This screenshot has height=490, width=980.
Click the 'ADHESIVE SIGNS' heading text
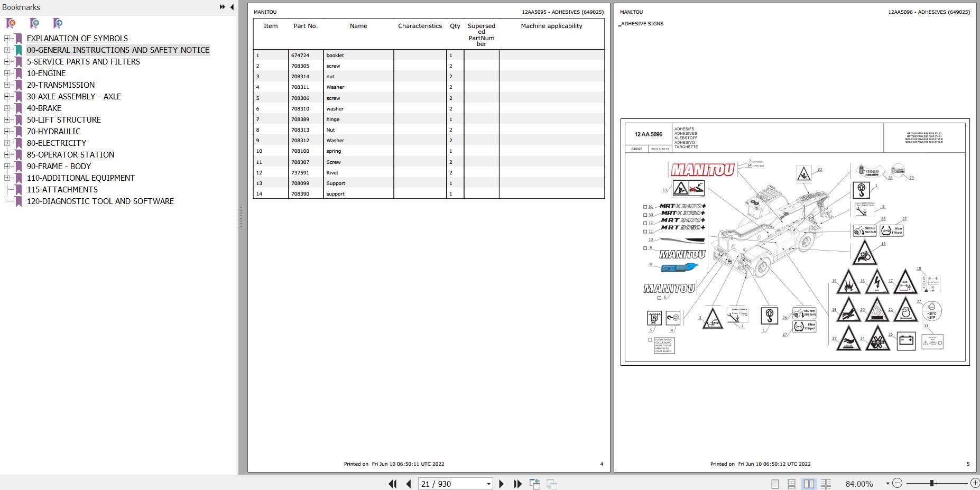[642, 24]
